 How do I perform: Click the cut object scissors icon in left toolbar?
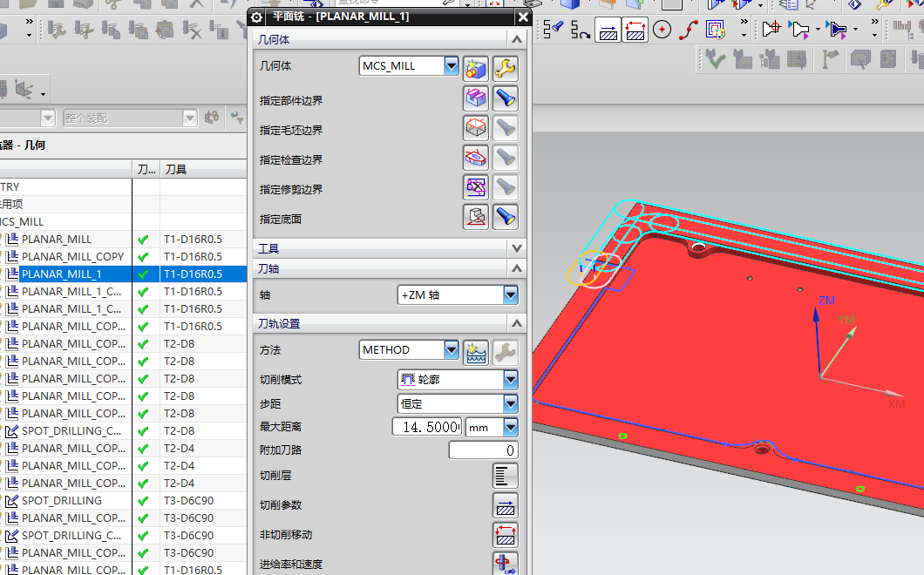tap(83, 30)
